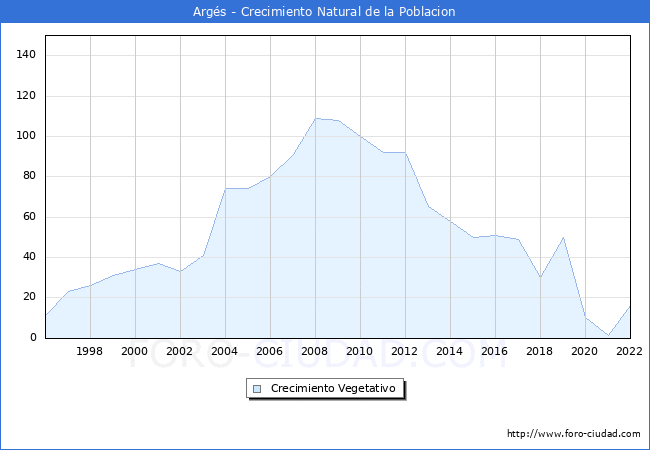The width and height of the screenshot is (650, 450).
Task: Click the y-axis label 120
Action: tap(26, 95)
